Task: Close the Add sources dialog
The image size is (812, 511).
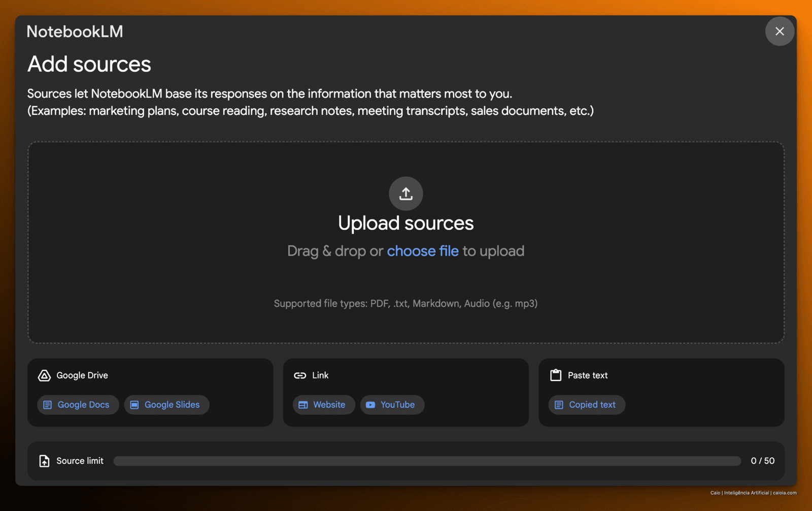Action: pyautogui.click(x=780, y=31)
